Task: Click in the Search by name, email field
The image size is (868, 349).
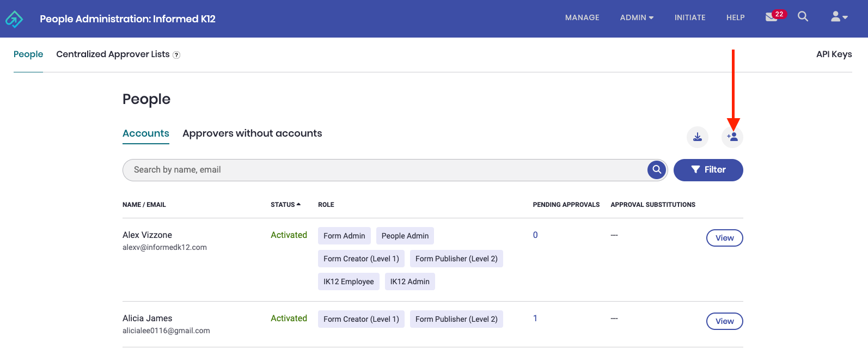Action: (381, 170)
